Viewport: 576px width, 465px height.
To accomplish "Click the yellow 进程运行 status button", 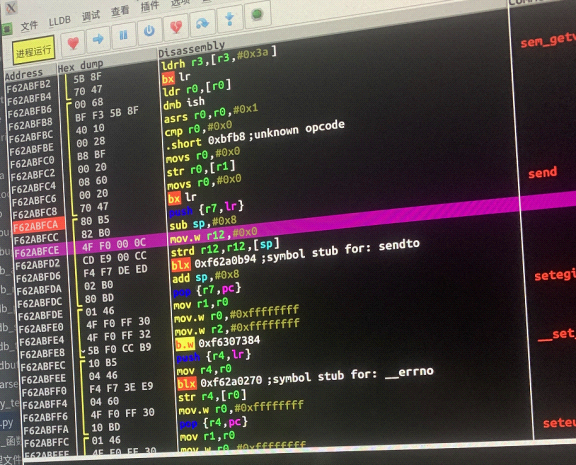I will tap(33, 51).
